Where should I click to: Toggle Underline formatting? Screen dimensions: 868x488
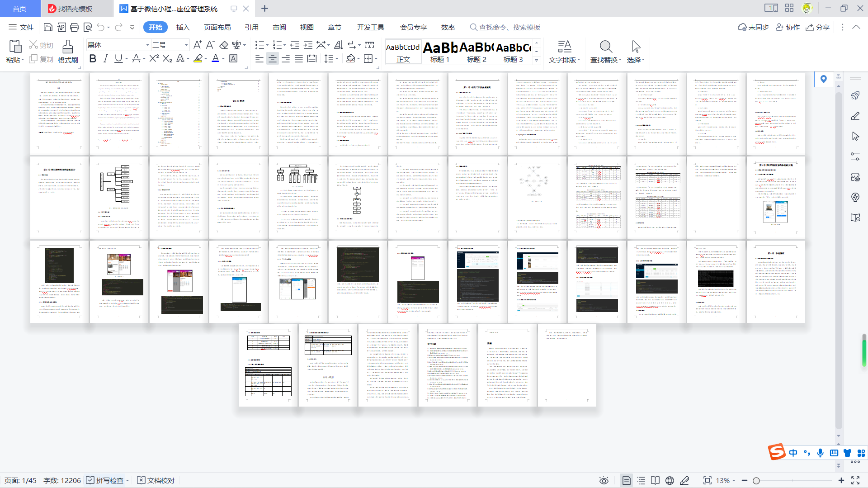click(118, 58)
